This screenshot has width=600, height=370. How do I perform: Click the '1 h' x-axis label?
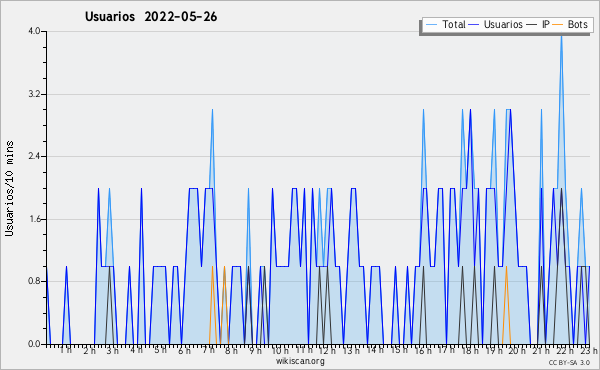coord(65,350)
